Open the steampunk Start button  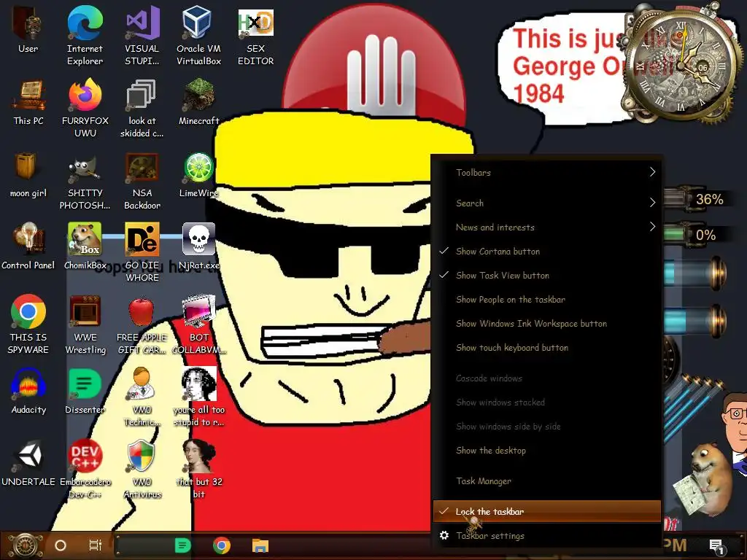coord(26,545)
